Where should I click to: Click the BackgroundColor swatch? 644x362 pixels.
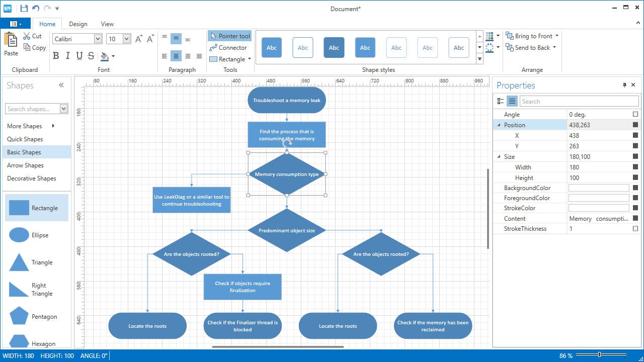599,188
